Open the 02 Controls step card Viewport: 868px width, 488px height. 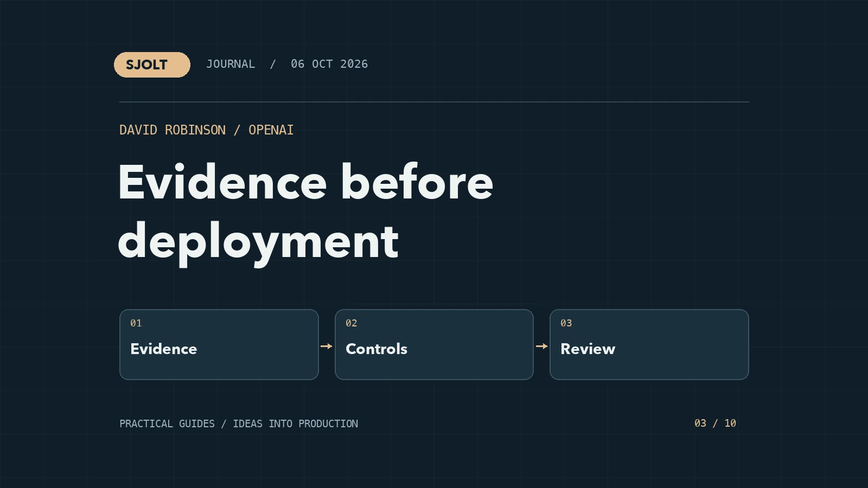(434, 345)
